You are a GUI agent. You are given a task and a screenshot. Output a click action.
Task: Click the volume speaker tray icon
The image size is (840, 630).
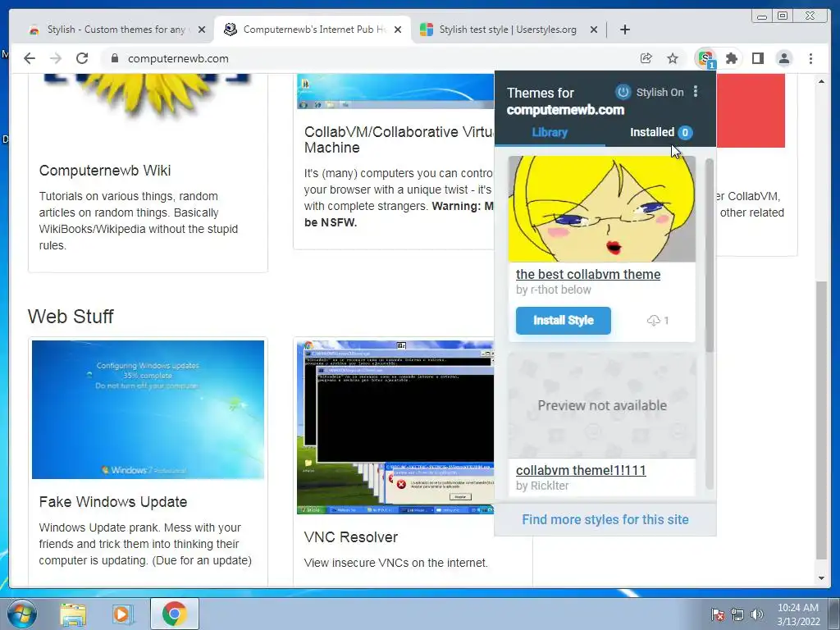pos(757,614)
